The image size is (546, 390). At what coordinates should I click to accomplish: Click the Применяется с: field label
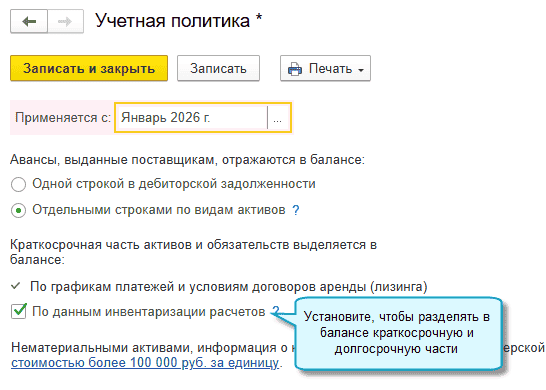click(x=63, y=118)
